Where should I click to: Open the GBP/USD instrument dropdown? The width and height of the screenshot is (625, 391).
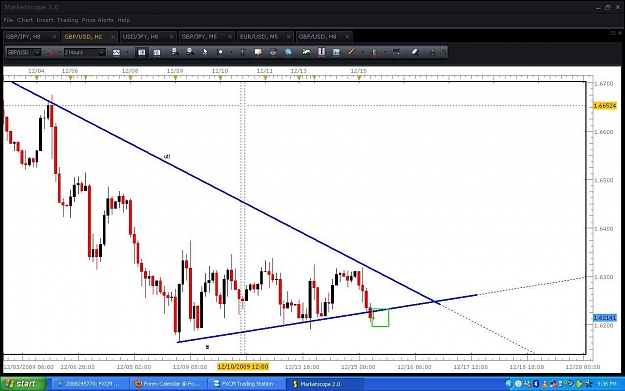coord(24,52)
